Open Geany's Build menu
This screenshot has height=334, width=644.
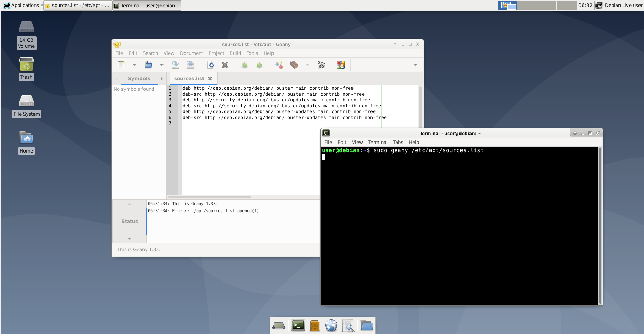pyautogui.click(x=235, y=53)
